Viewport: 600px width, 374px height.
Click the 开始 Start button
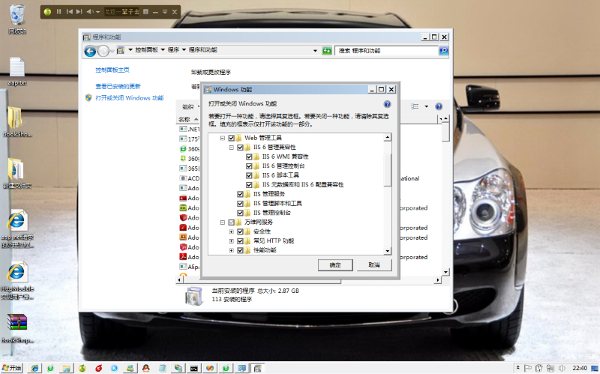pyautogui.click(x=12, y=368)
